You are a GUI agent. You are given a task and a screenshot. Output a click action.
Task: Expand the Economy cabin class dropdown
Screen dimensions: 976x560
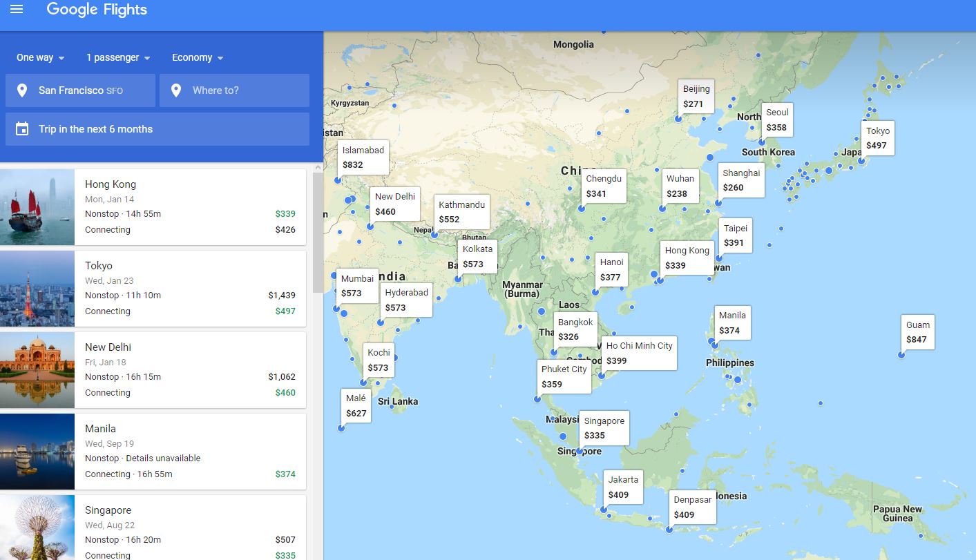point(198,58)
